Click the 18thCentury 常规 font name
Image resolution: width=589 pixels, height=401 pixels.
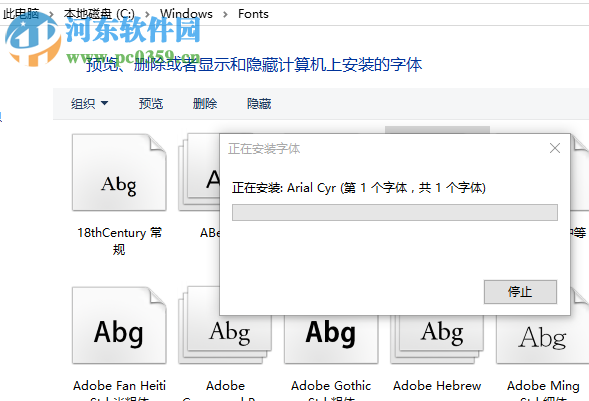click(x=119, y=241)
